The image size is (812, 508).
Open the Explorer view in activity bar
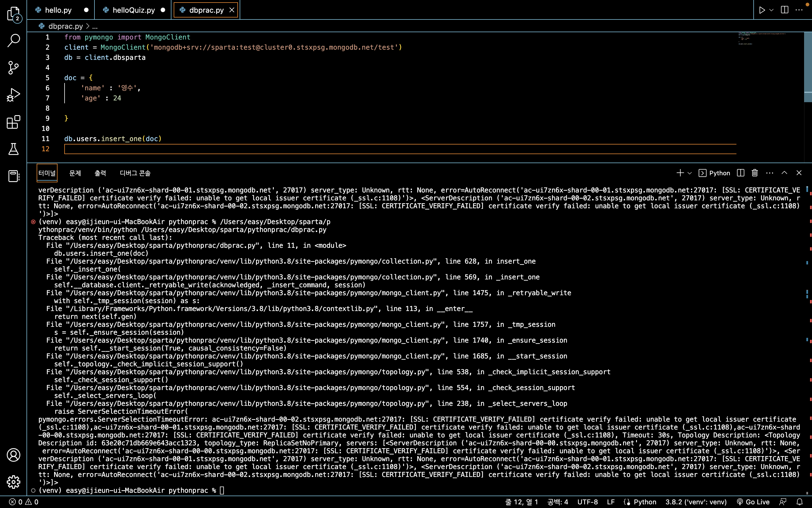click(14, 14)
